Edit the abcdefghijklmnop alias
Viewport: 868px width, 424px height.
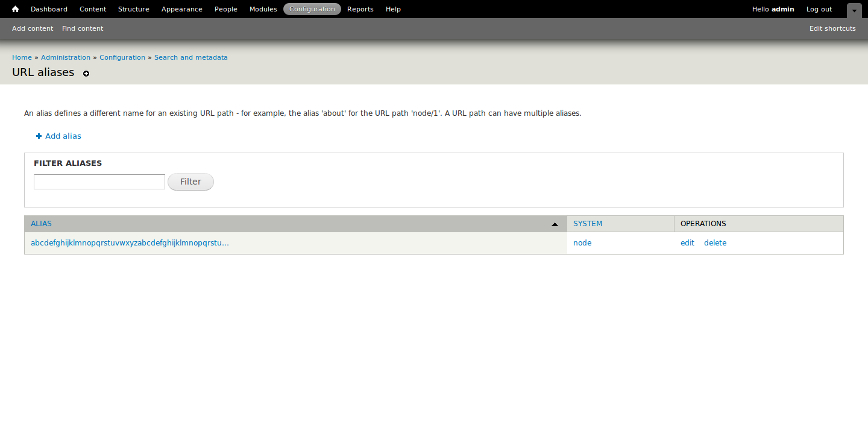(687, 242)
